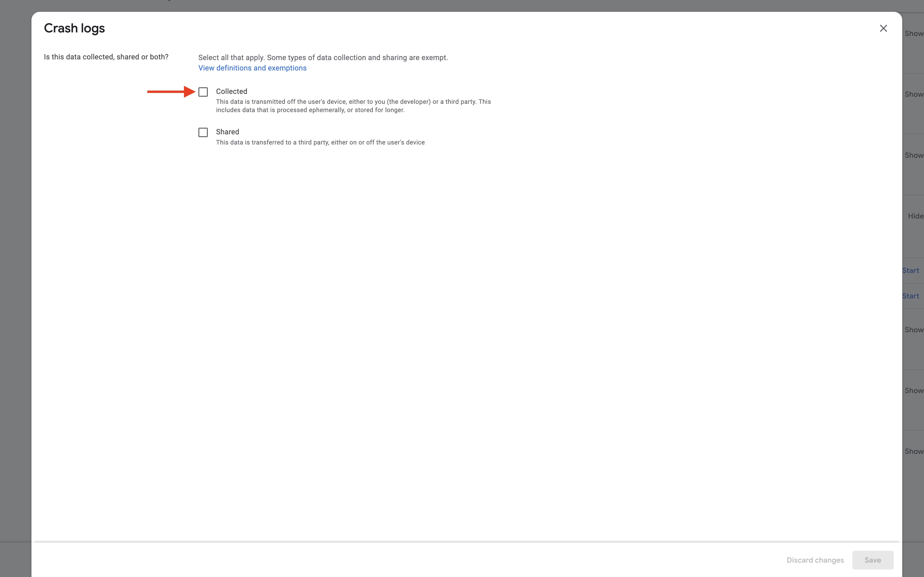Screen dimensions: 924x577
Task: Click the Discard changes button
Action: tap(815, 560)
